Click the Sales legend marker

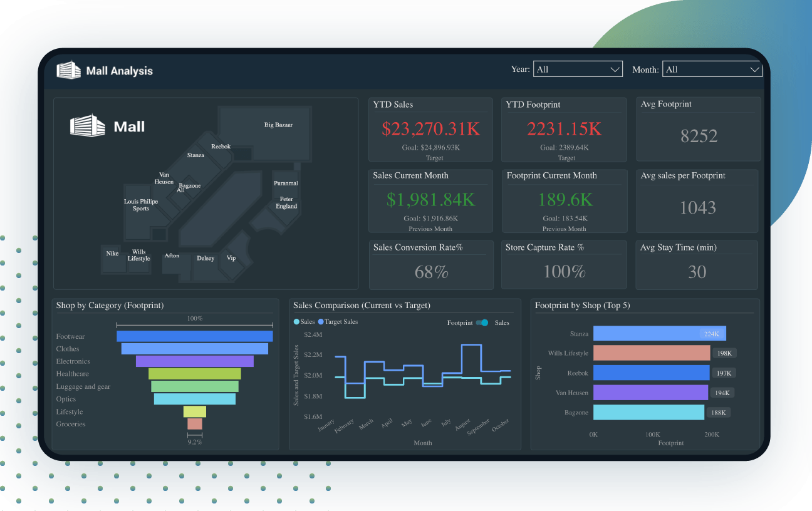[x=296, y=322]
